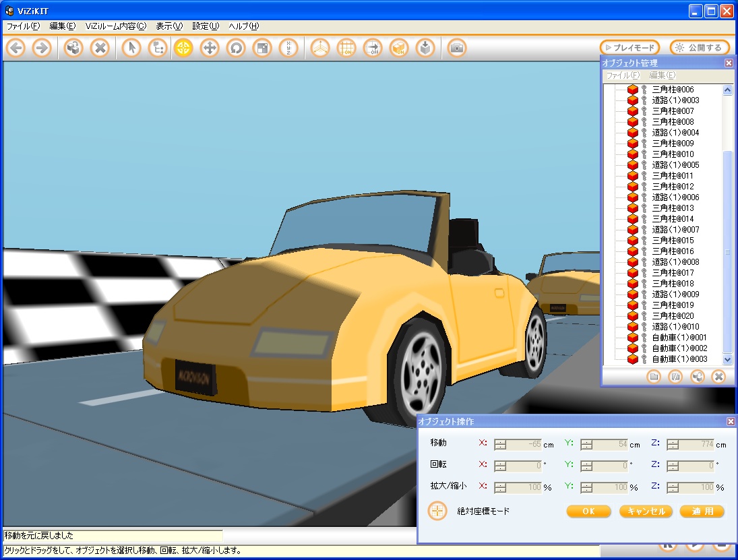Image resolution: width=738 pixels, height=560 pixels.
Task: Click the camera snapshot icon
Action: coord(456,48)
